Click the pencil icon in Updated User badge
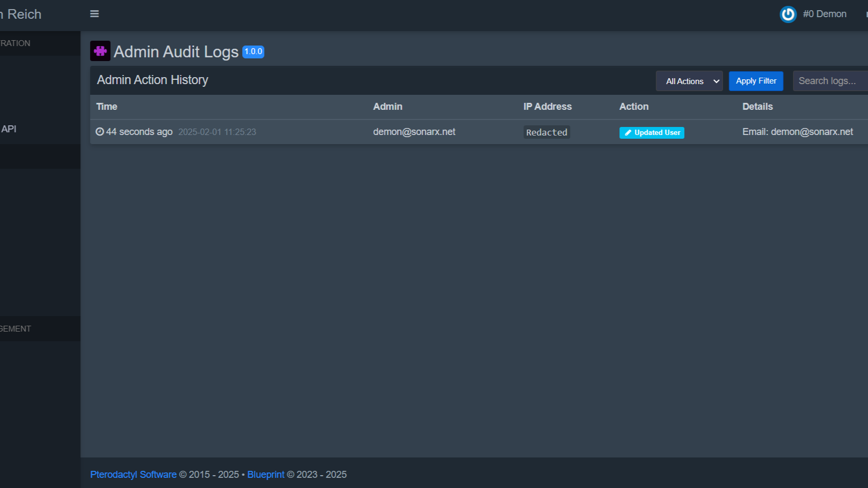 pos(628,133)
